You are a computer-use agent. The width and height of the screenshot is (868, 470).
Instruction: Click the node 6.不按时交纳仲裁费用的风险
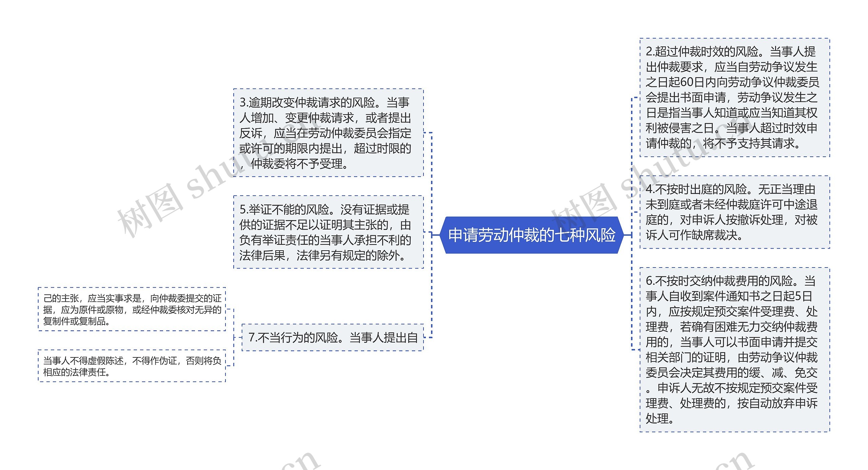click(x=734, y=350)
